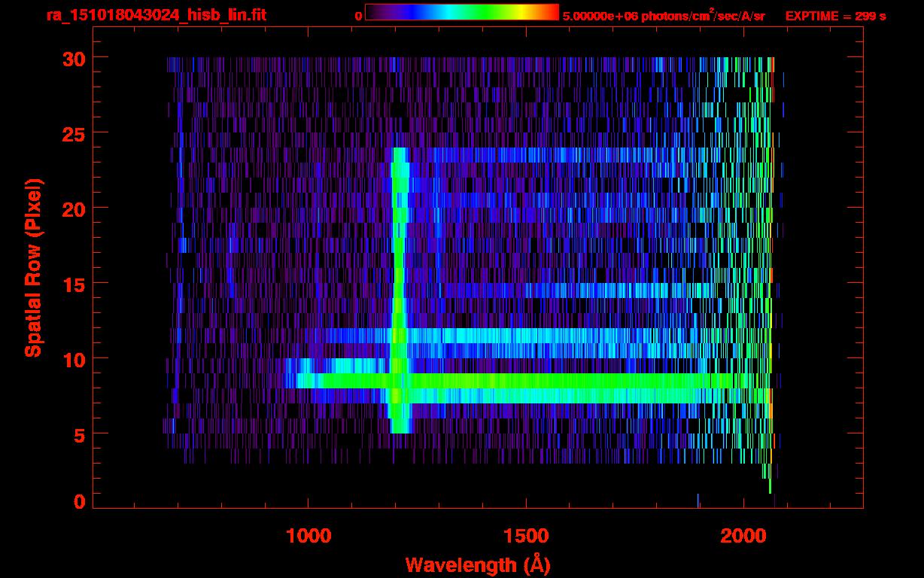
Task: Click the 1000 wavelength tick label
Action: coord(309,536)
